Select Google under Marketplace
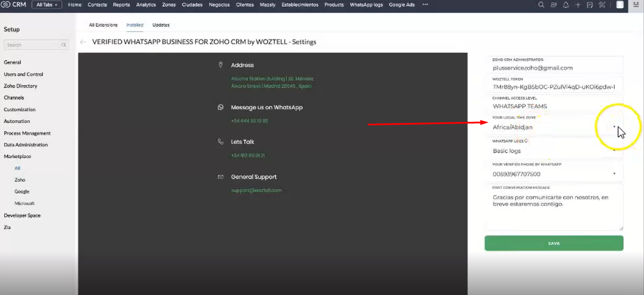This screenshot has height=295, width=644. point(22,192)
